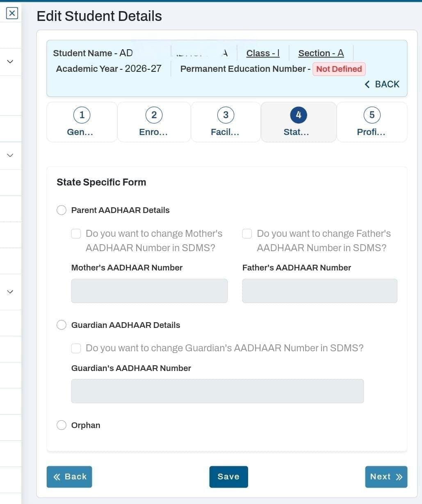Click Guardian's AADHAAR Number input field
This screenshot has width=422, height=504.
(x=217, y=391)
